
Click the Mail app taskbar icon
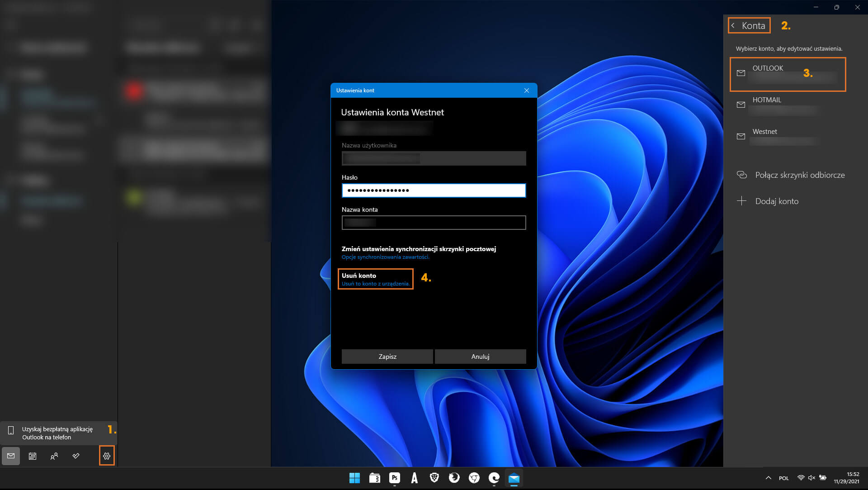click(514, 478)
